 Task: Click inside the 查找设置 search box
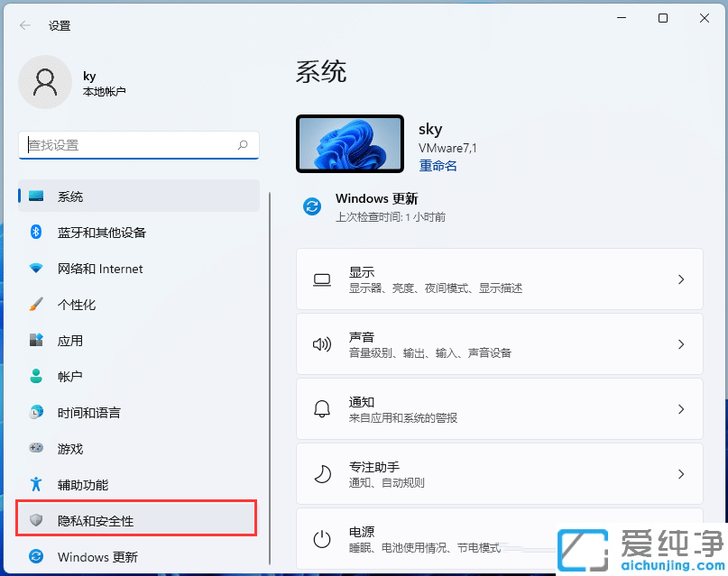(135, 144)
